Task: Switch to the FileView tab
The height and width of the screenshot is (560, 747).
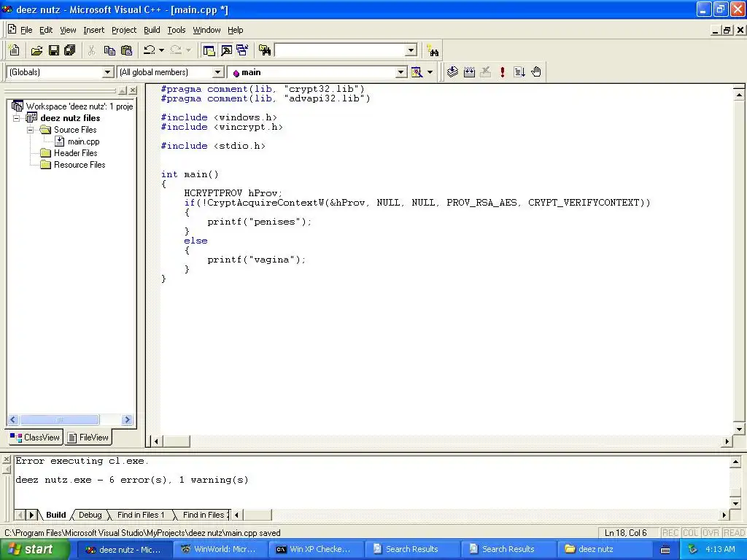Action: point(88,437)
